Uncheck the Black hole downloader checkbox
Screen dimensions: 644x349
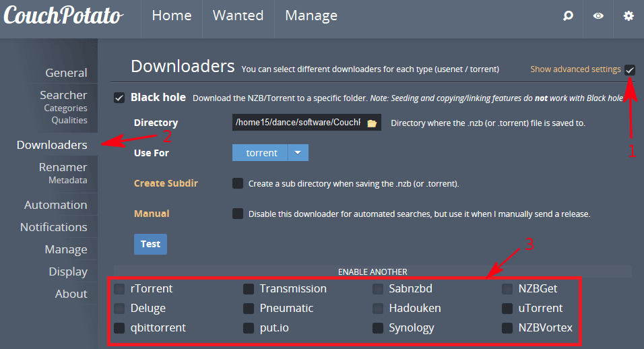pos(119,98)
